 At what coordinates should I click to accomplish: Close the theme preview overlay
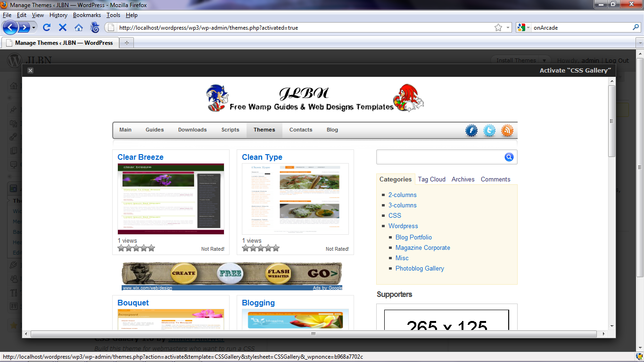click(x=30, y=71)
